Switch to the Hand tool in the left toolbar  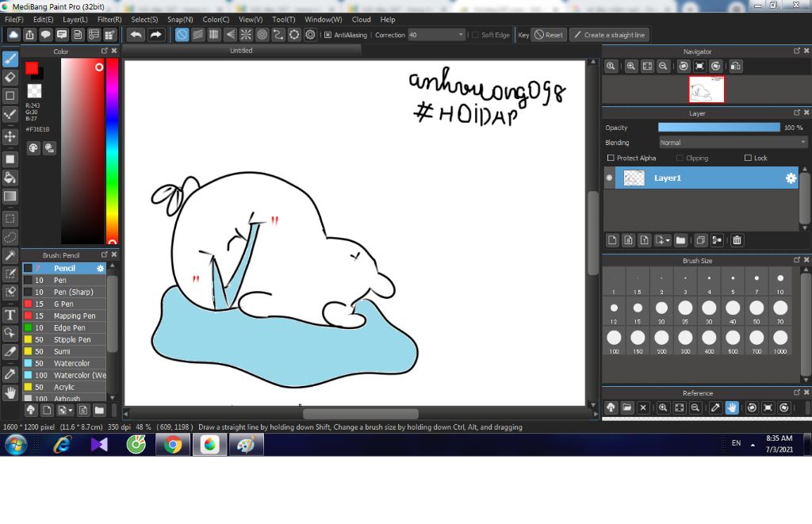10,393
